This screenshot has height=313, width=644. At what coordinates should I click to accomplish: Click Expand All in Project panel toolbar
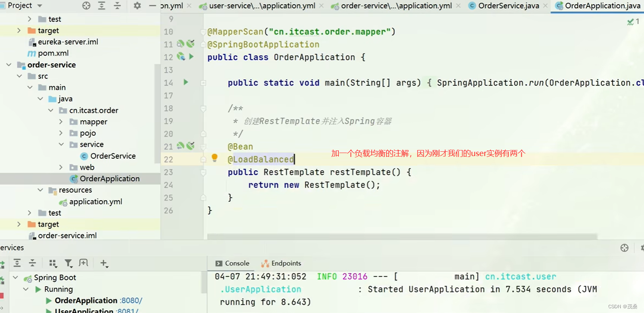(x=102, y=6)
